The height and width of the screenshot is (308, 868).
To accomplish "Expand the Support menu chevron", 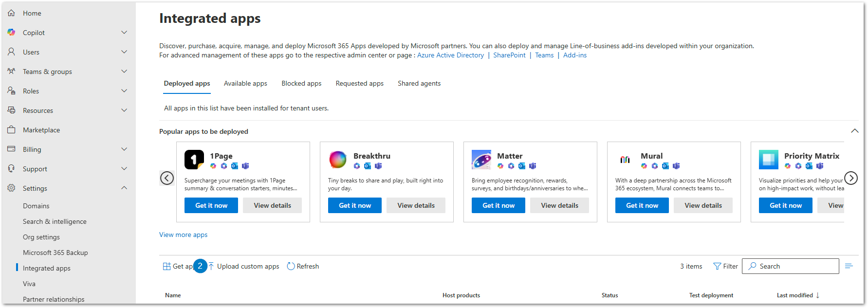I will point(124,169).
